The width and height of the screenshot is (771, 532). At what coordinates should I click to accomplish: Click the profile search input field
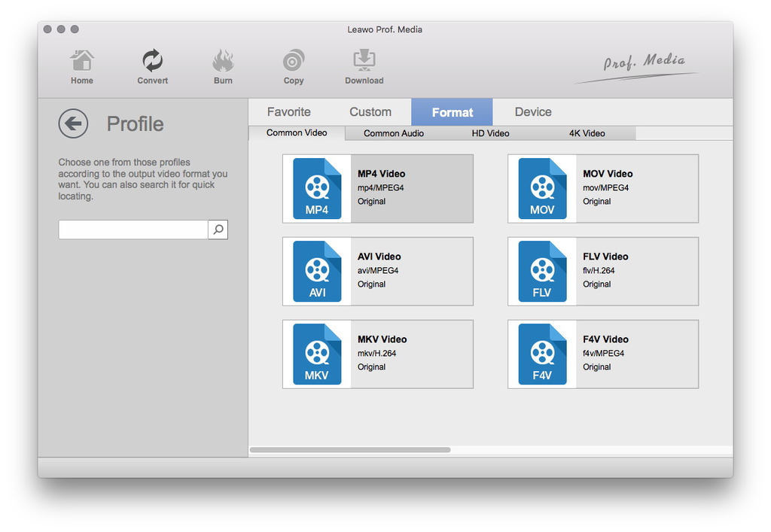pos(133,230)
